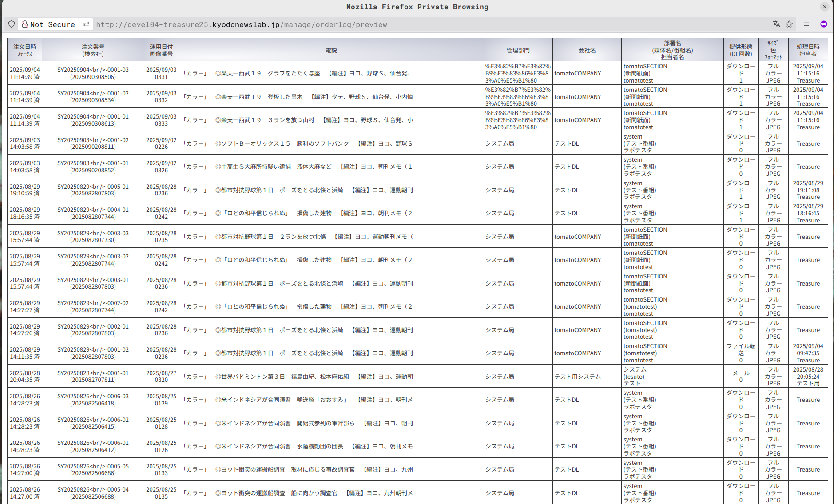Click the translate page icon
Viewport: 834px width, 504px height.
776,24
